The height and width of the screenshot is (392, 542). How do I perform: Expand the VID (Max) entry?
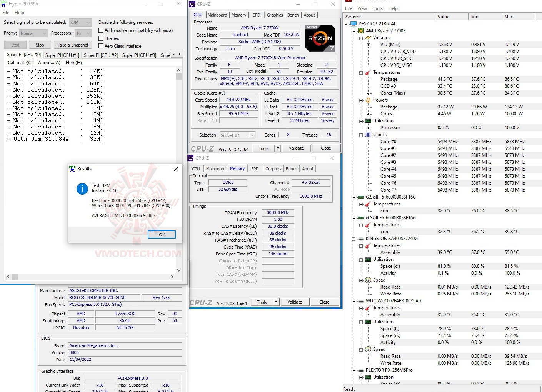pyautogui.click(x=369, y=45)
